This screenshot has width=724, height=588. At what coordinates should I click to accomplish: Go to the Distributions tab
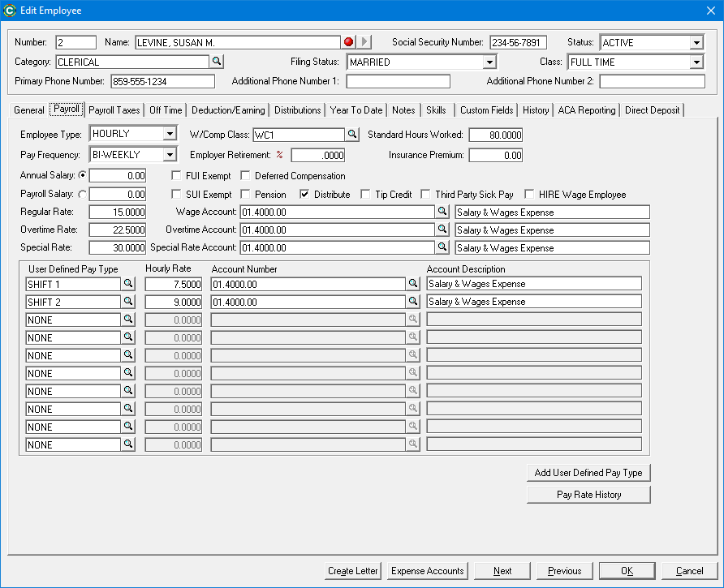(297, 110)
